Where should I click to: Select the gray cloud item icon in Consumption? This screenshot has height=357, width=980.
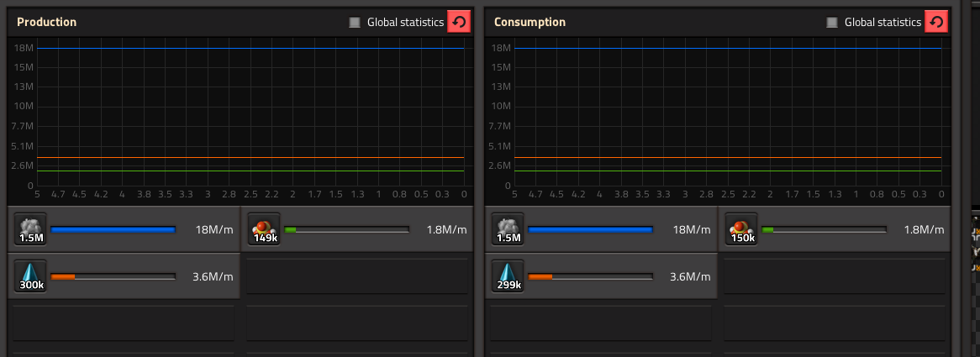tap(508, 229)
